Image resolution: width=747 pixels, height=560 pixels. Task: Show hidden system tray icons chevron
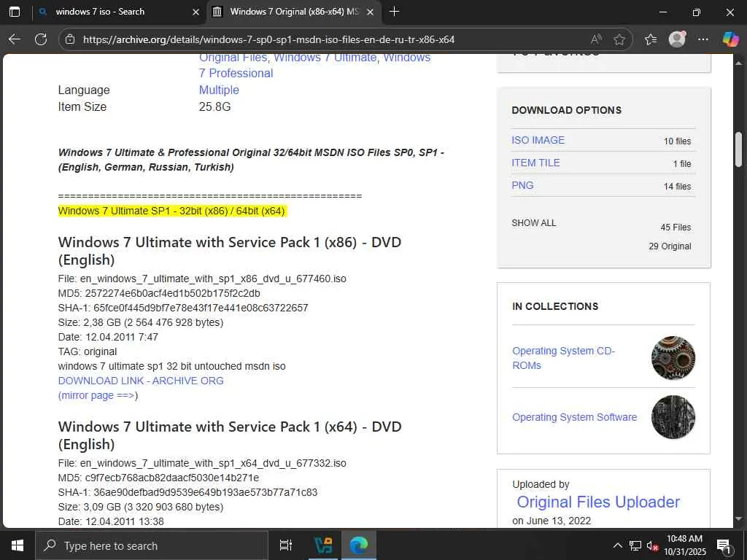[x=617, y=545]
